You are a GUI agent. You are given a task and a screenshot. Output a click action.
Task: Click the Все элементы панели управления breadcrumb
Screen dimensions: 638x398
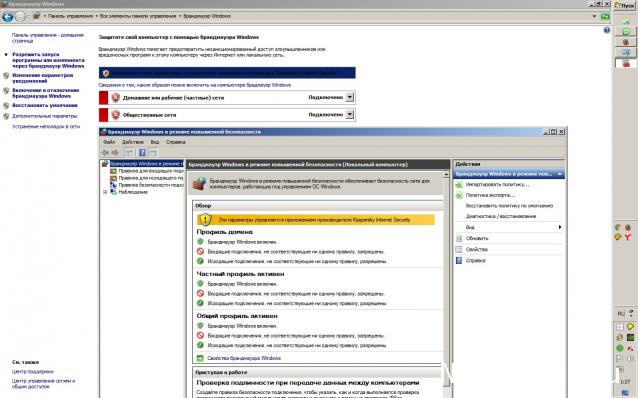click(x=138, y=16)
